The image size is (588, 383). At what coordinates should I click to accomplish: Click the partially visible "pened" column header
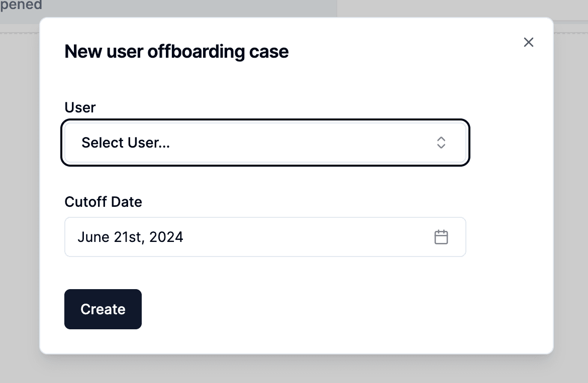(x=21, y=6)
